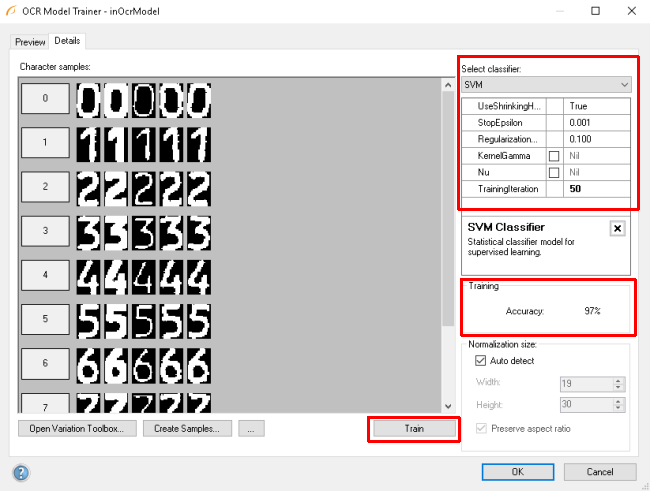Switch to the Preview tab
The height and width of the screenshot is (491, 650).
(x=30, y=42)
